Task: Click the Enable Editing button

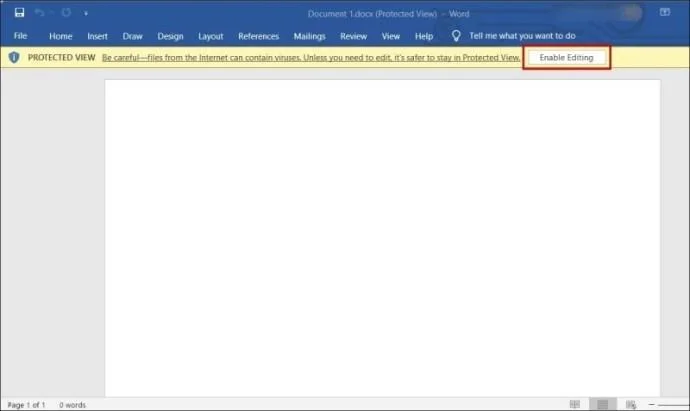Action: click(x=566, y=58)
